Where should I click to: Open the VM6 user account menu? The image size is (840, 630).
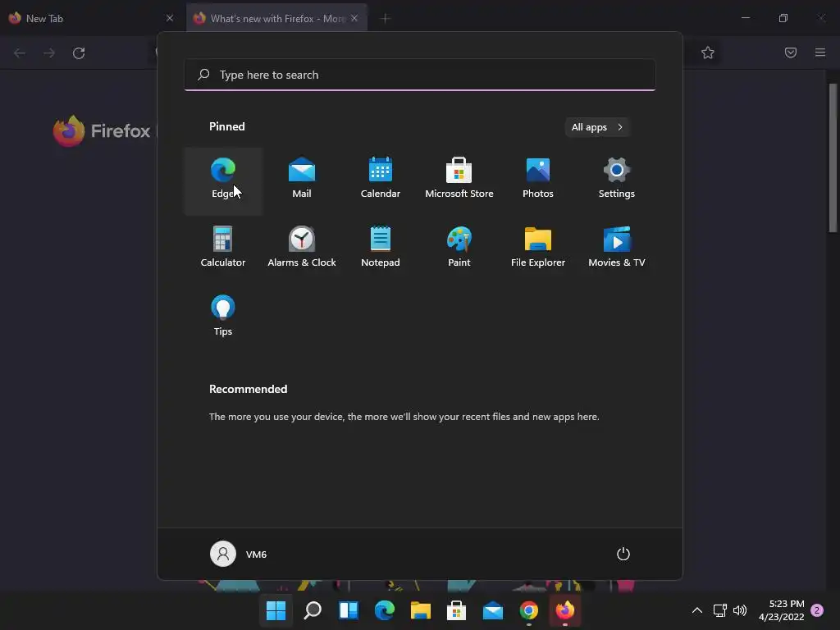(239, 554)
